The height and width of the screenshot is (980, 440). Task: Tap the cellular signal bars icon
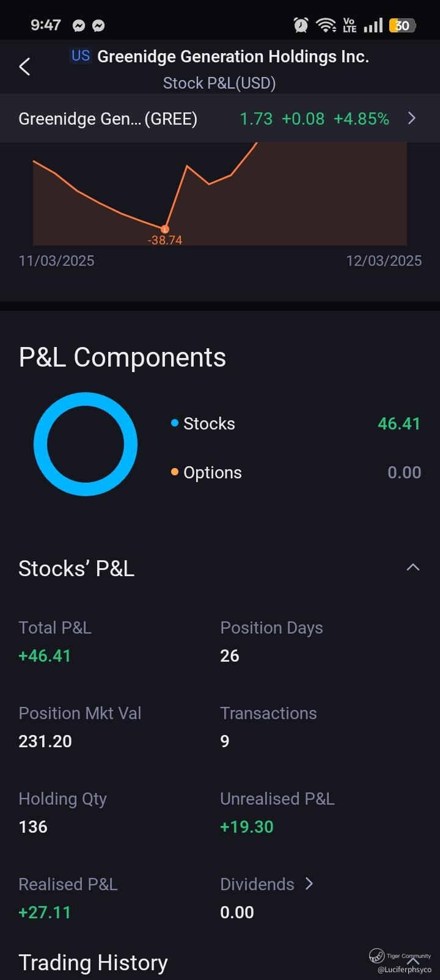tap(373, 25)
